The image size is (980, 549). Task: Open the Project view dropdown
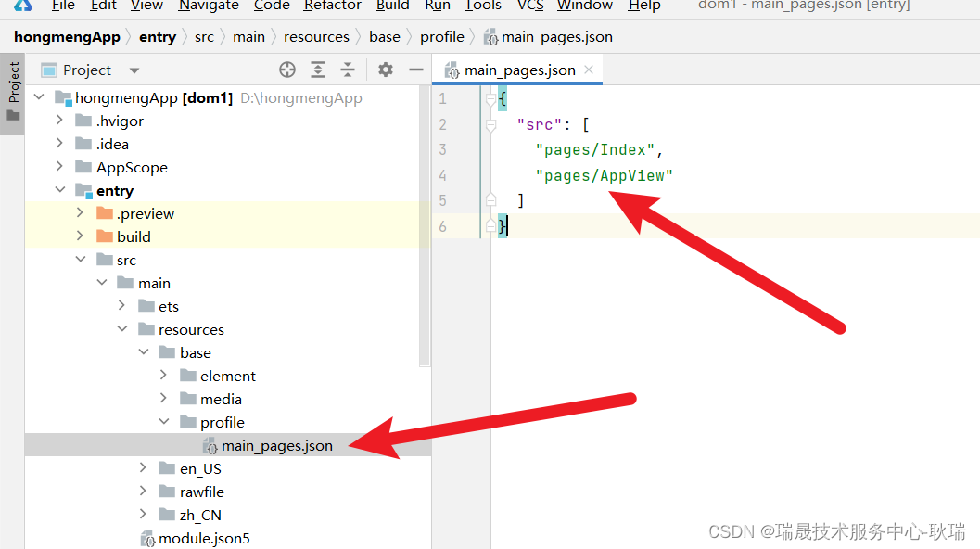tap(134, 70)
